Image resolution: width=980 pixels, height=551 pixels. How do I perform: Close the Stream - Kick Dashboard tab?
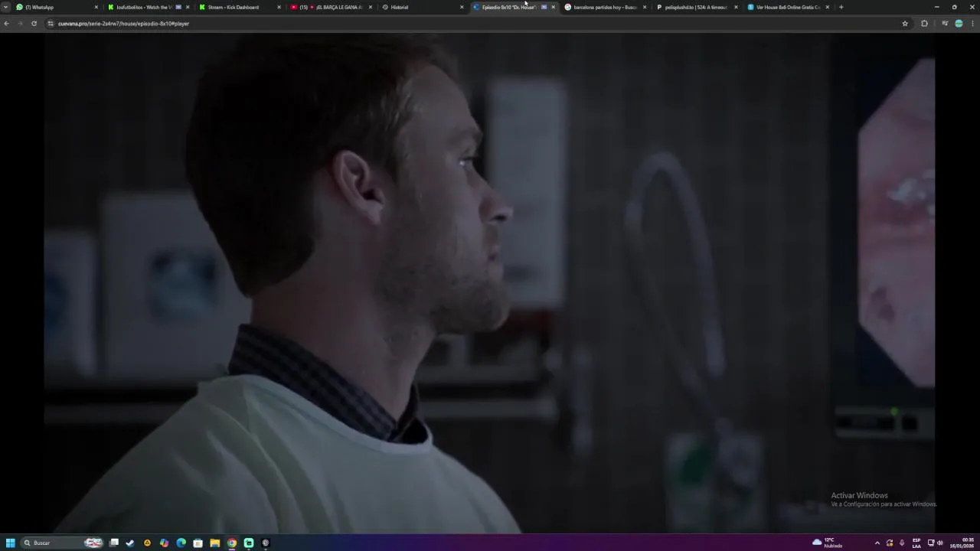(x=279, y=7)
